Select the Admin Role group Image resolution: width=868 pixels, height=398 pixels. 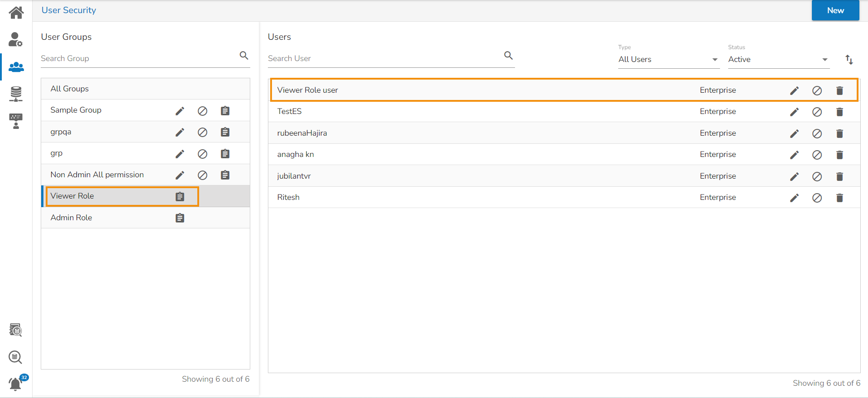(72, 218)
